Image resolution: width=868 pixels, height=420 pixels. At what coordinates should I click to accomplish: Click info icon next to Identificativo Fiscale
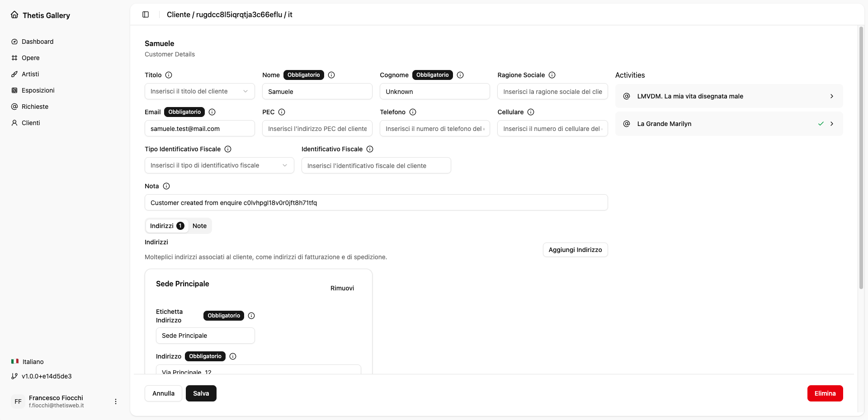click(x=370, y=149)
